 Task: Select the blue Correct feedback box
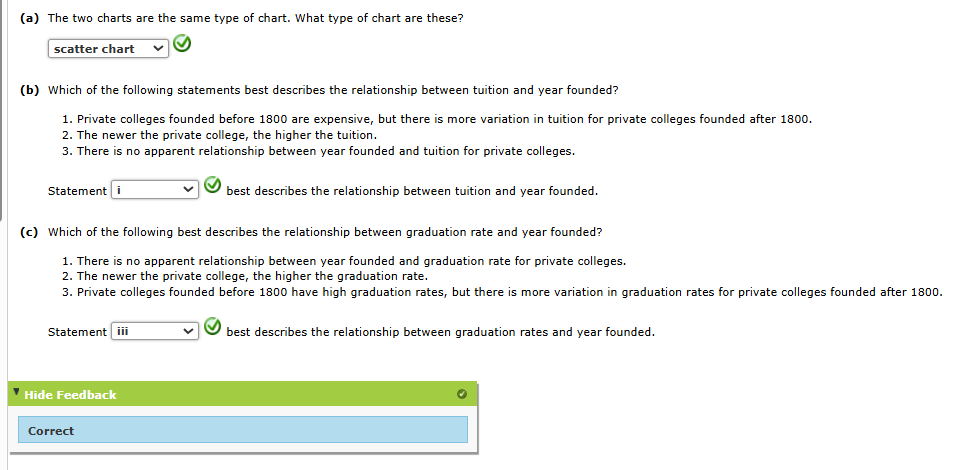[x=242, y=430]
